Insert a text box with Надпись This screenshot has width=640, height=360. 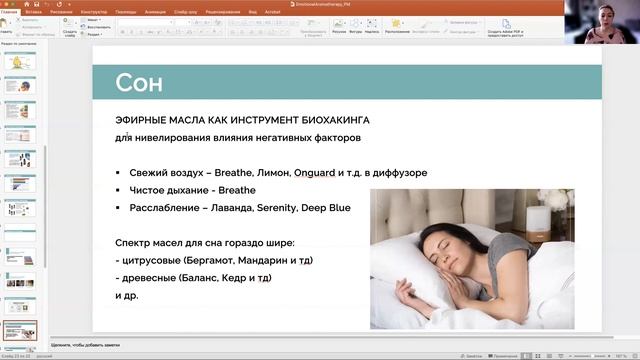(x=372, y=23)
